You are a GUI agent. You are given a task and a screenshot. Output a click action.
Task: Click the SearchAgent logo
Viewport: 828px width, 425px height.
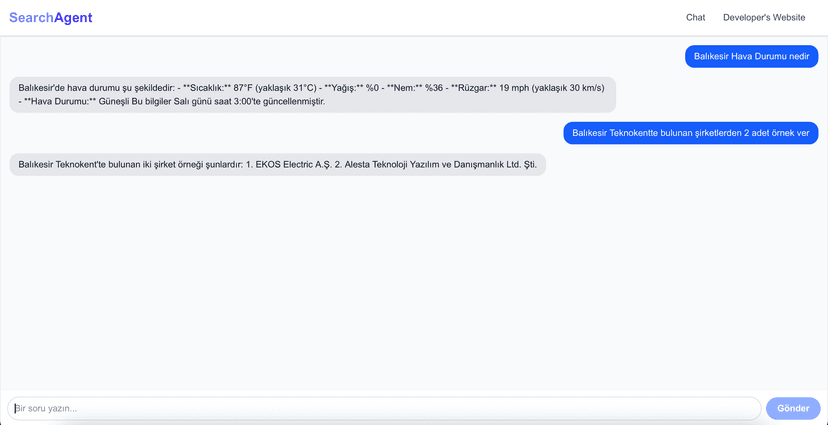50,17
